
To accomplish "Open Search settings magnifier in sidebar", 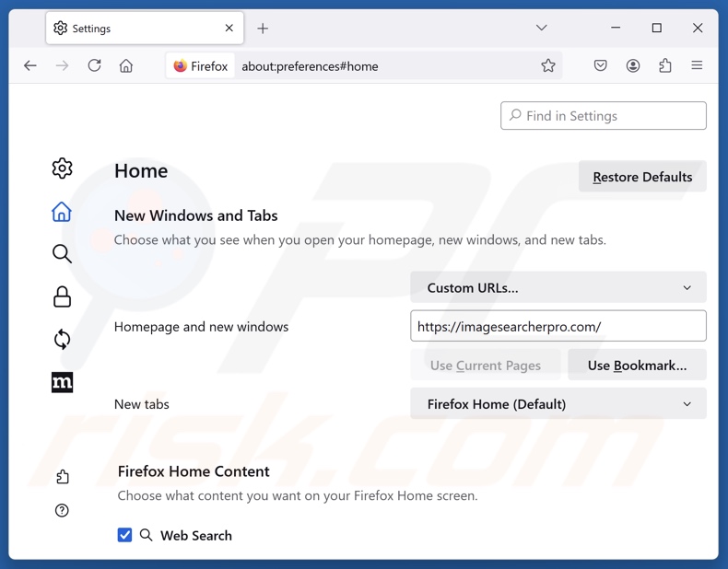I will tap(62, 254).
